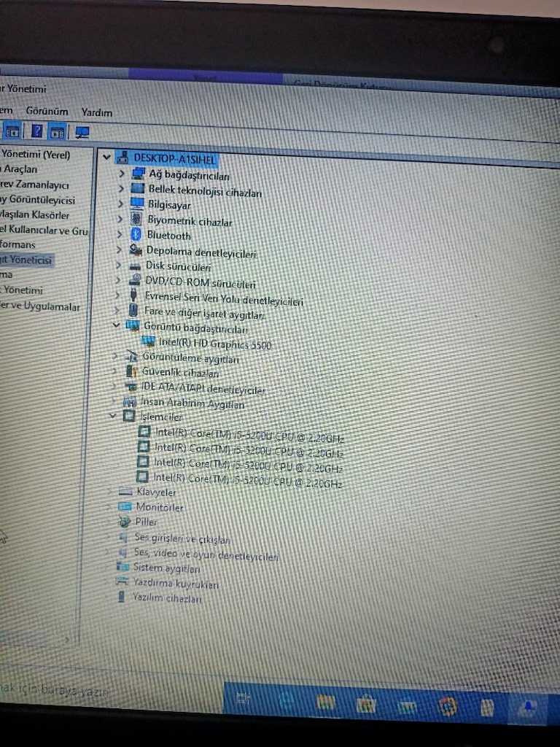
Task: Click the İnsan Arabirim Aygıtları icon
Action: click(130, 401)
